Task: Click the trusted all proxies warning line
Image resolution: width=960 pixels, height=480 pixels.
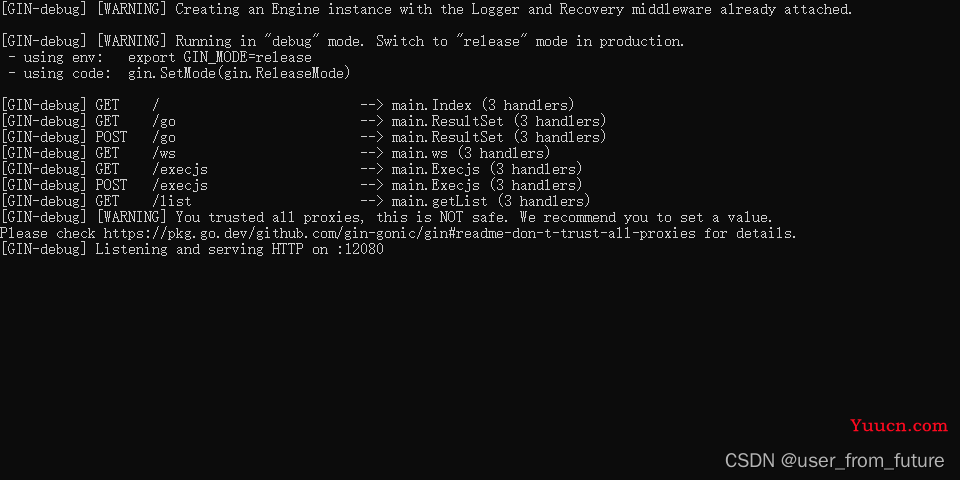Action: [x=386, y=217]
